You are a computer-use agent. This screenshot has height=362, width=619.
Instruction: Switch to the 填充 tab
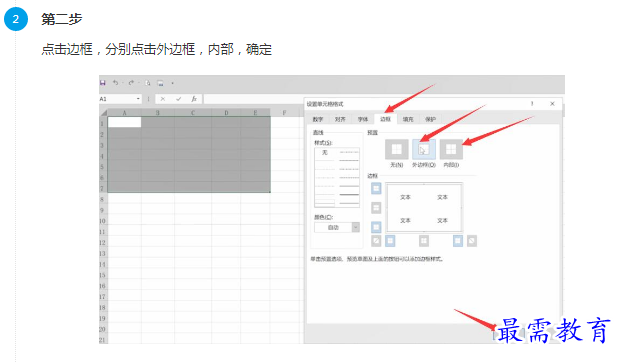408,119
